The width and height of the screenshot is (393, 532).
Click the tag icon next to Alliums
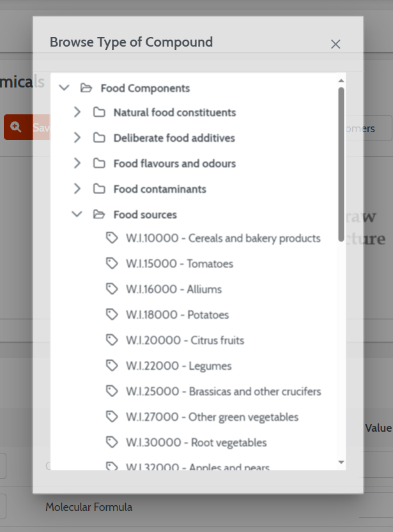[112, 289]
